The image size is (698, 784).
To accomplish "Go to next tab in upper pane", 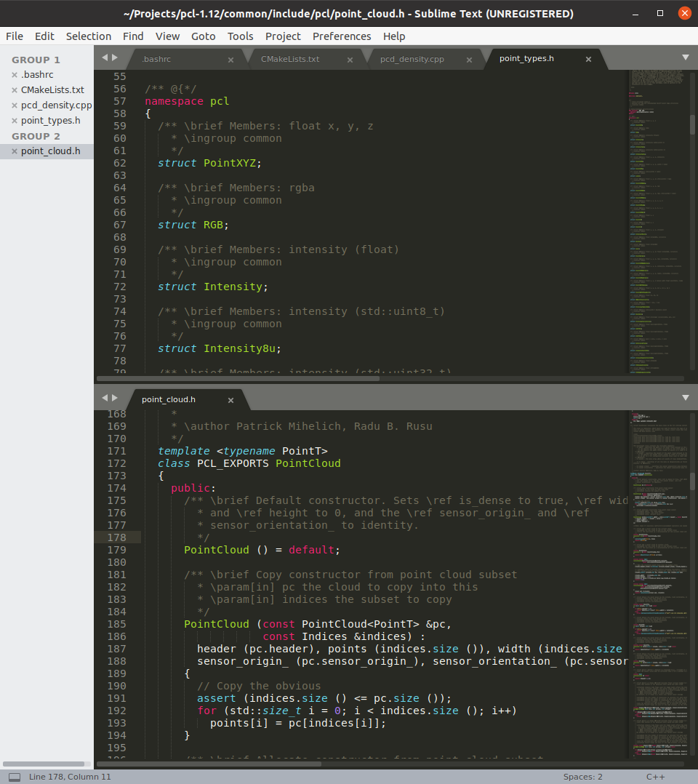I will (115, 57).
